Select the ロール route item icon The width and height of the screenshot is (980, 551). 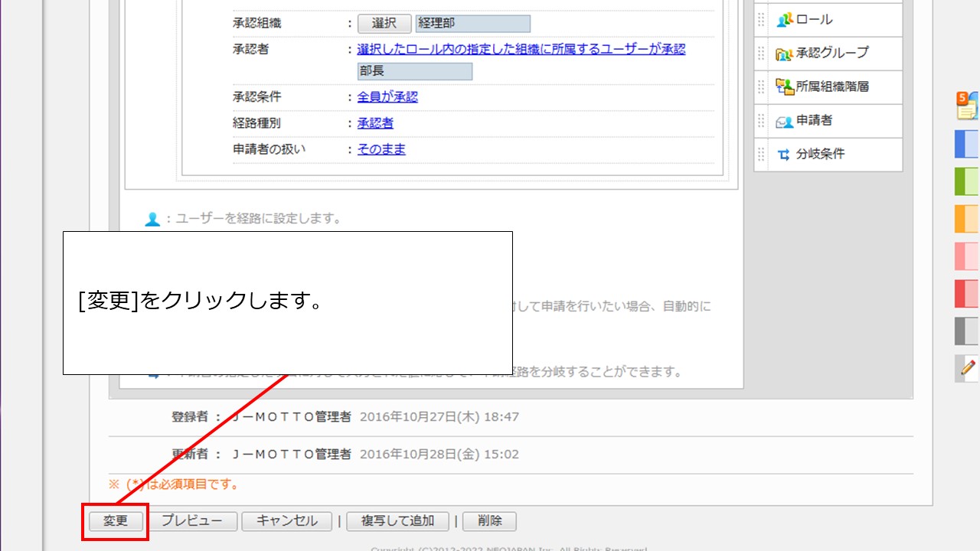[784, 20]
